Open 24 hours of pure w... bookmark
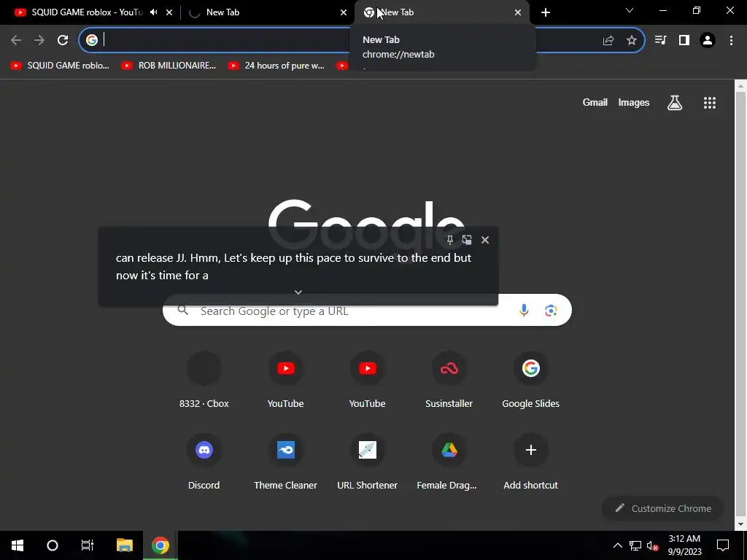Screen dimensions: 747x560 pos(276,66)
